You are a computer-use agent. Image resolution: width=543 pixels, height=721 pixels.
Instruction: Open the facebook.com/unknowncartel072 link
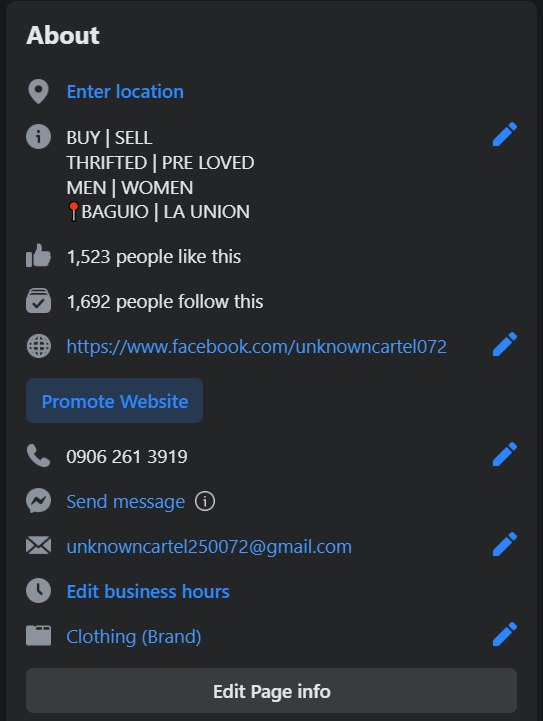click(257, 346)
